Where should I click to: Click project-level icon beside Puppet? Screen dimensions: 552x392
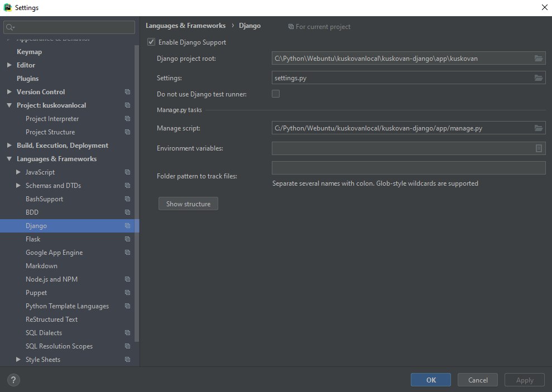point(127,293)
